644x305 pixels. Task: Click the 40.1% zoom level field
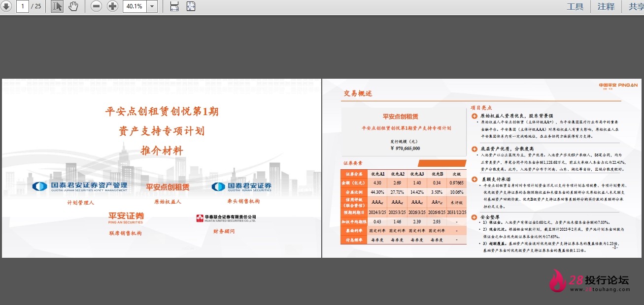tap(134, 6)
